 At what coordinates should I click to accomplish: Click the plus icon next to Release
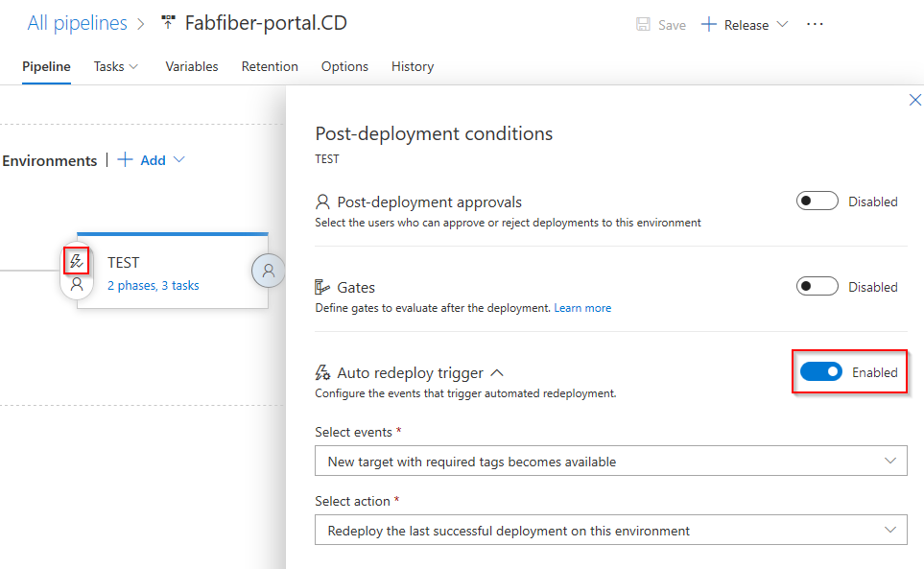click(x=709, y=24)
